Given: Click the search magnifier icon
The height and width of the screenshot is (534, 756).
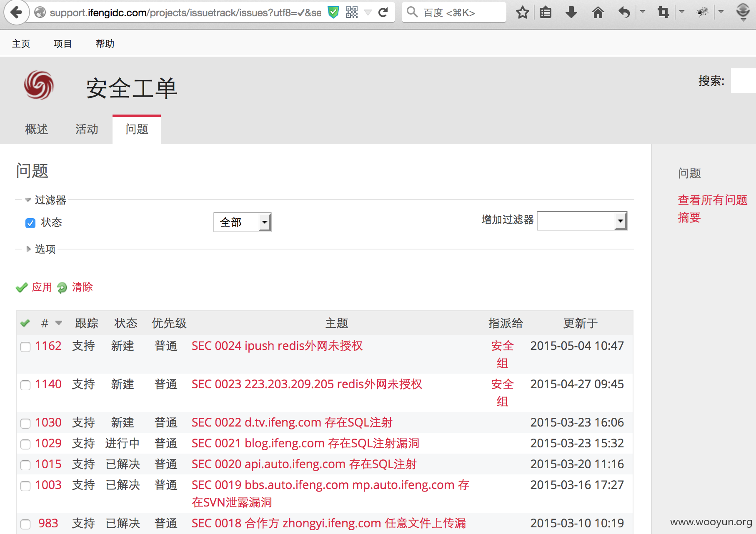Looking at the screenshot, I should (412, 12).
